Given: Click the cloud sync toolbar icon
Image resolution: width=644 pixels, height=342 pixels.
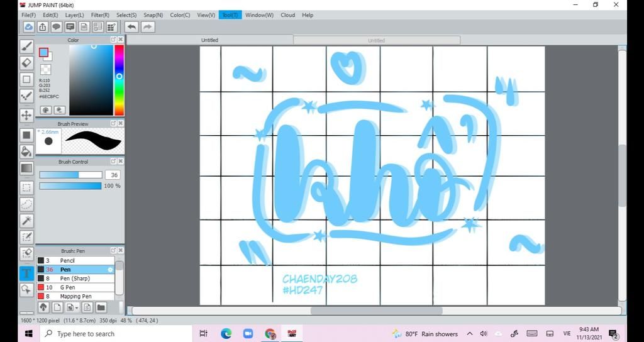Looking at the screenshot, I should [x=28, y=27].
